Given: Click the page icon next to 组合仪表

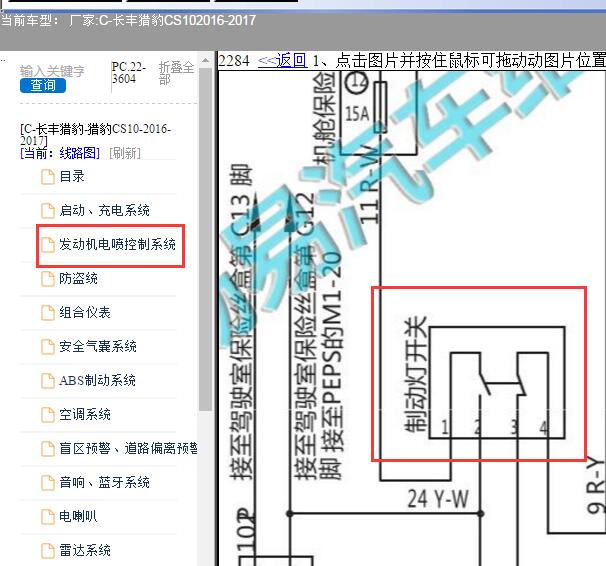Looking at the screenshot, I should coord(48,313).
